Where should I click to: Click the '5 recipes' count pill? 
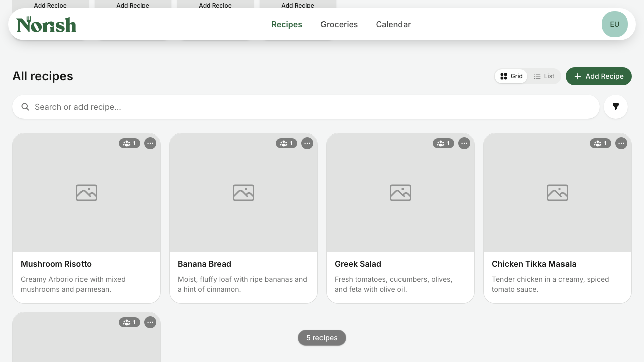tap(322, 338)
